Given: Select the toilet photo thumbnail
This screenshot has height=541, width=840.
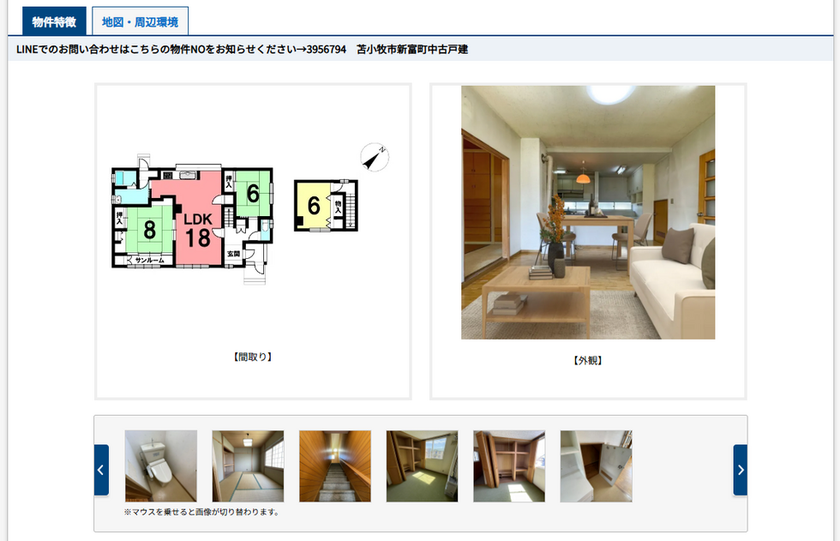Looking at the screenshot, I should click(x=161, y=466).
